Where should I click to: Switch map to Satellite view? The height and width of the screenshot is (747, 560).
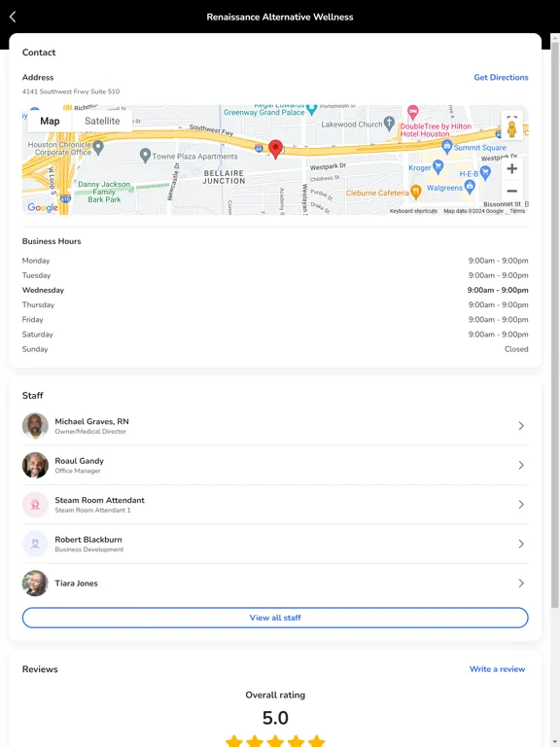point(102,121)
